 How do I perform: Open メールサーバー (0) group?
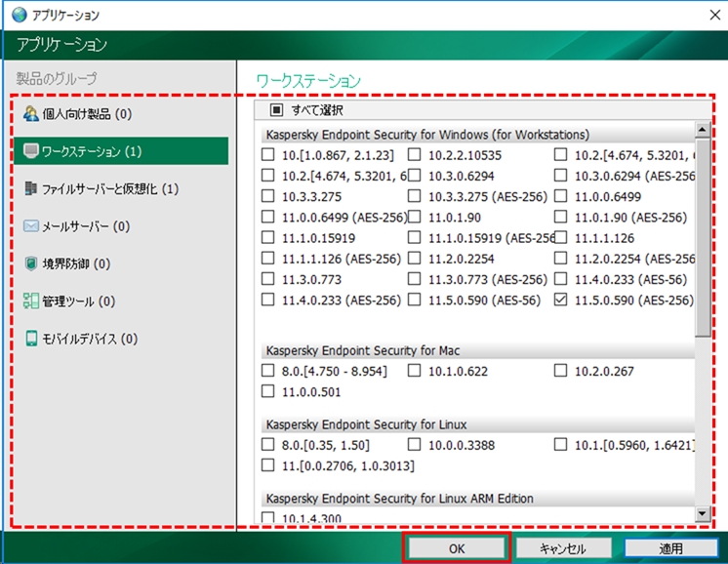coord(121,226)
